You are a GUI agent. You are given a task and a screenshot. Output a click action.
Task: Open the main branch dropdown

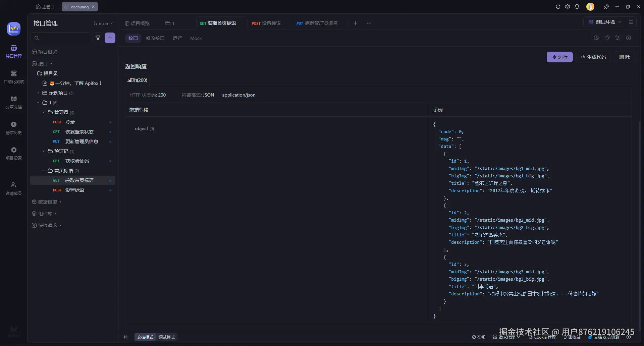coord(103,23)
